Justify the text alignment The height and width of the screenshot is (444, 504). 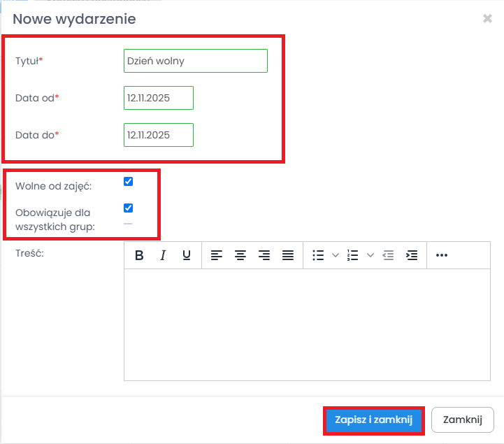tap(288, 256)
